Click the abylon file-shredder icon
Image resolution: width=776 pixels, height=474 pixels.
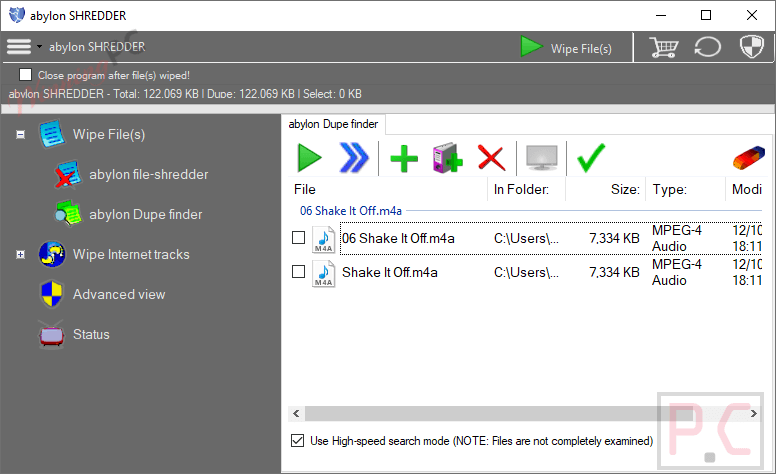click(x=68, y=174)
